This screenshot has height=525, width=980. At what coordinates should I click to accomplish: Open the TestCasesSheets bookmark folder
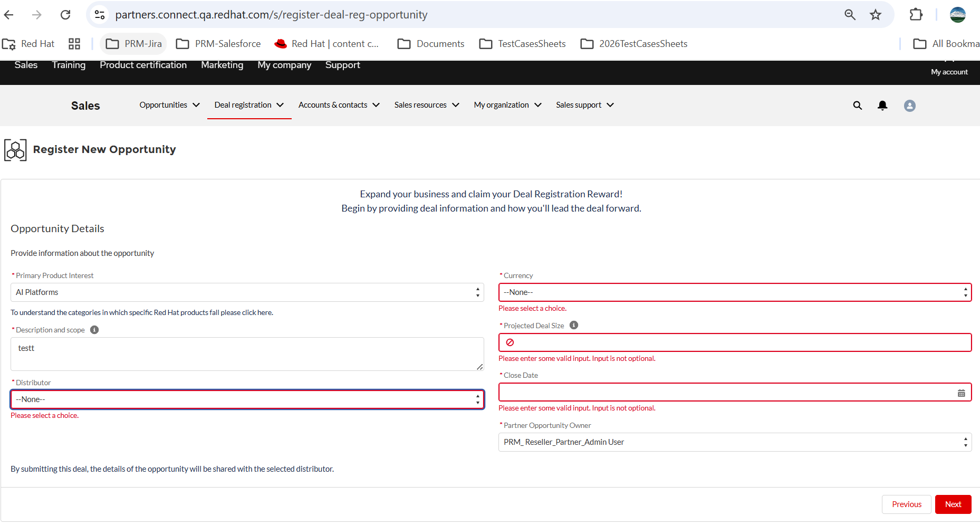tap(522, 44)
